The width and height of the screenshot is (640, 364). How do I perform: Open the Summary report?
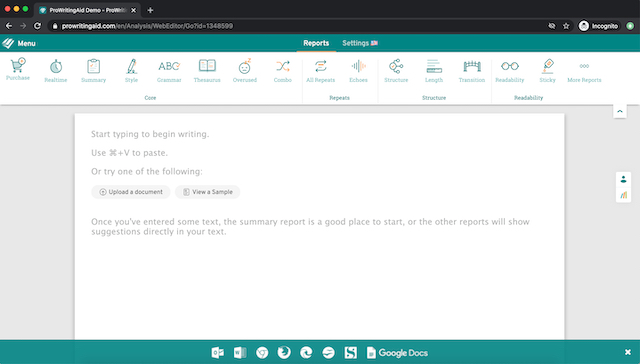point(93,71)
